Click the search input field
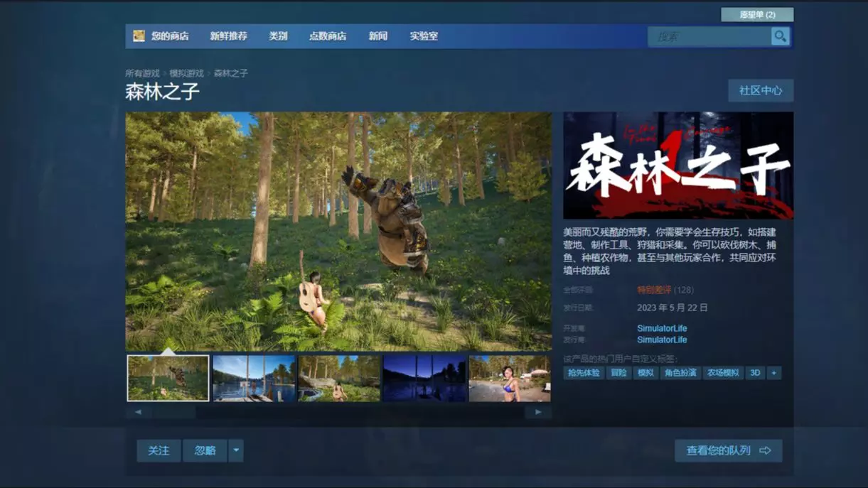 (x=709, y=36)
